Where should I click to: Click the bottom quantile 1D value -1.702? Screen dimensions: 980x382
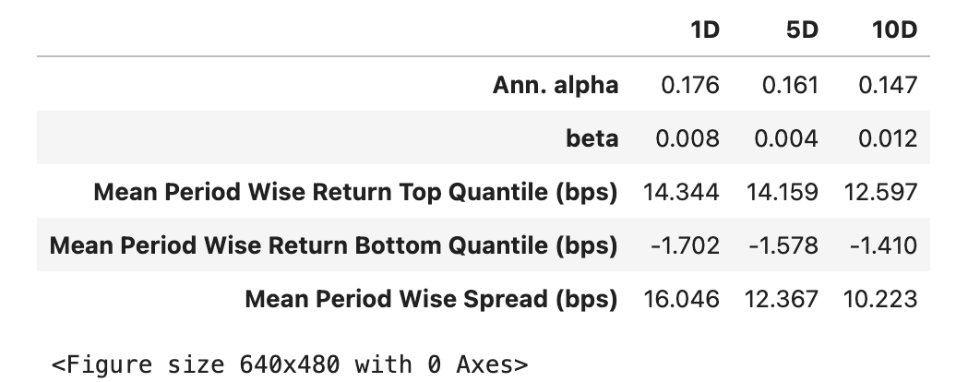point(685,245)
